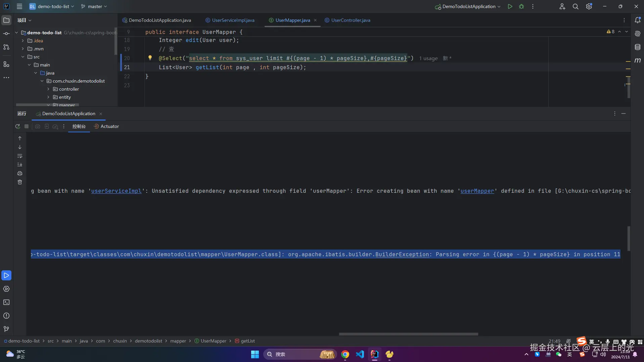Click the UserMapper breadcrumb in status bar
This screenshot has height=362, width=644.
[x=211, y=341]
